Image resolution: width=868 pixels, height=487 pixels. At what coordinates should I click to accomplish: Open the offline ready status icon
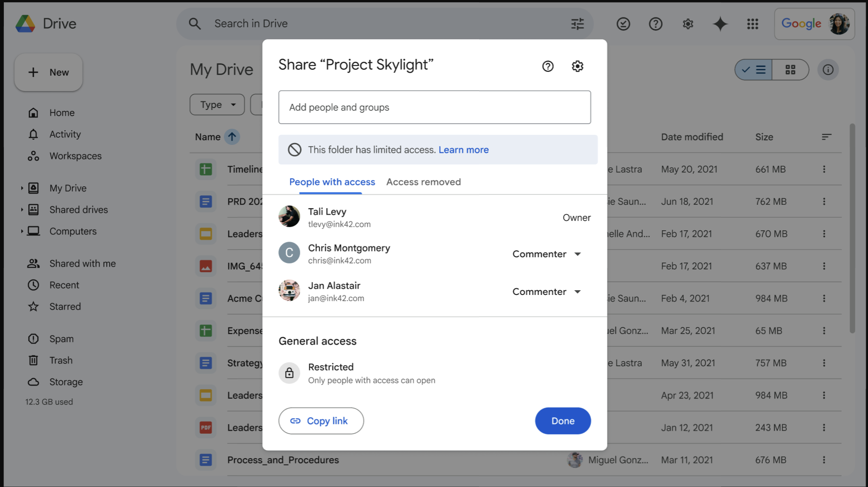(623, 24)
